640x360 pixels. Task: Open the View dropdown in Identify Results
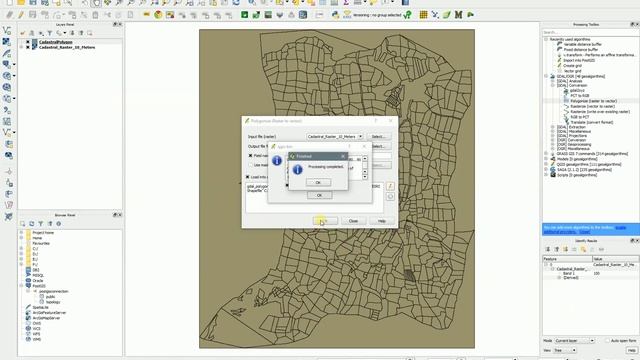(x=565, y=350)
